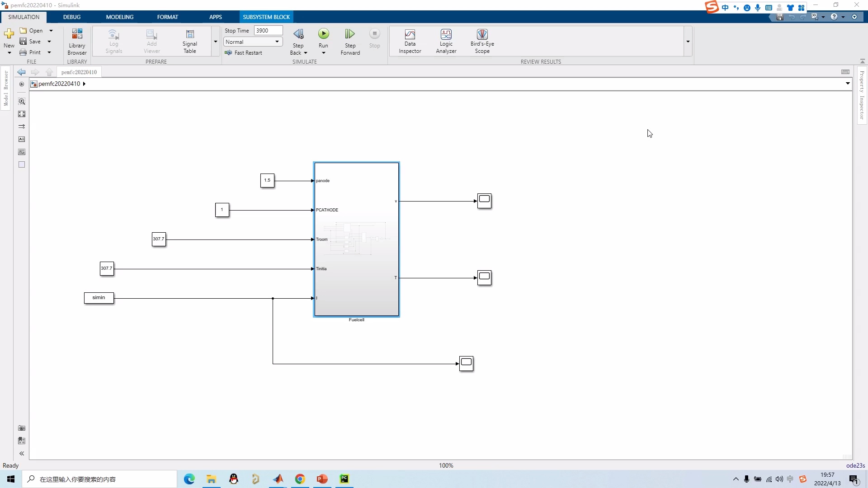Click the Step Forward button
This screenshot has width=868, height=488.
coord(350,41)
